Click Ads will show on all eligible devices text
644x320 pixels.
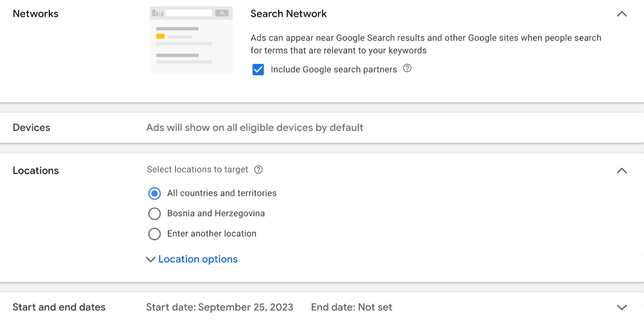click(255, 127)
